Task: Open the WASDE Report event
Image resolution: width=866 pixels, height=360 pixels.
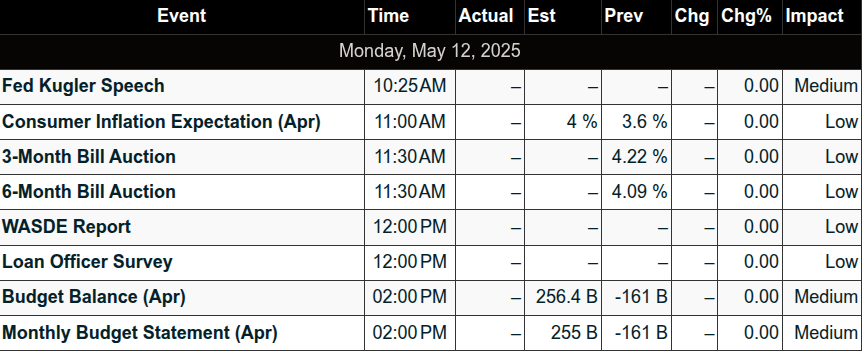Action: click(66, 227)
